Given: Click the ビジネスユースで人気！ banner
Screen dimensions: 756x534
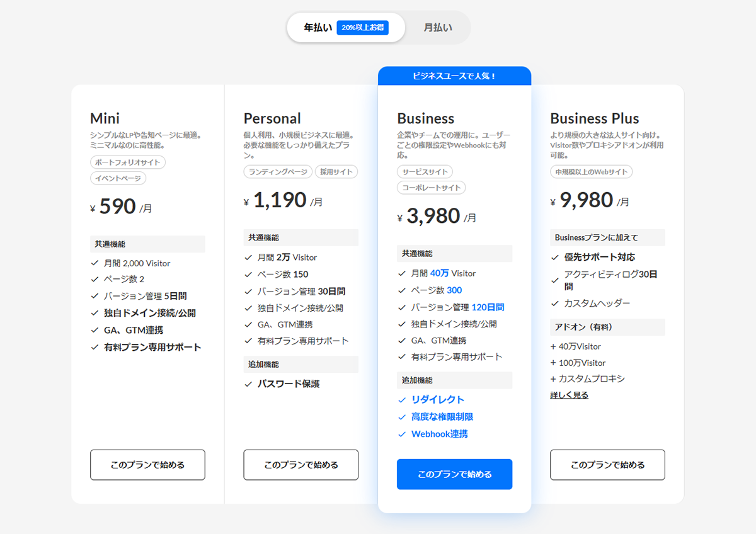Looking at the screenshot, I should point(454,75).
